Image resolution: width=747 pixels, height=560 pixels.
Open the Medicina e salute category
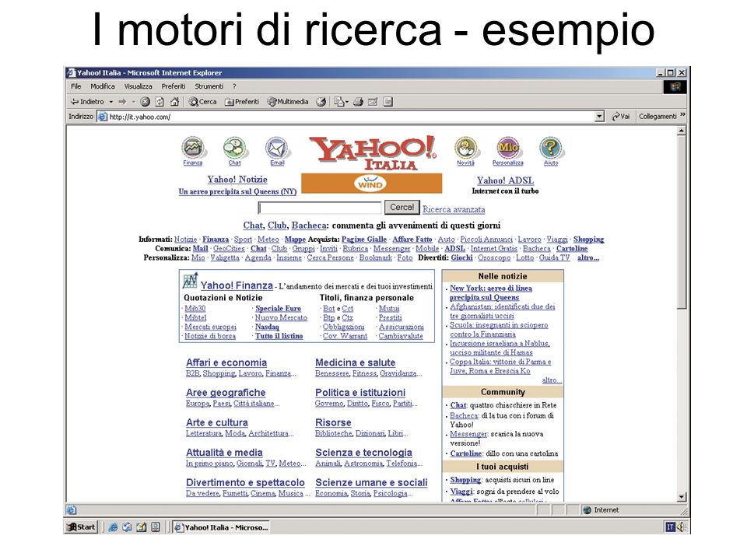pyautogui.click(x=356, y=362)
